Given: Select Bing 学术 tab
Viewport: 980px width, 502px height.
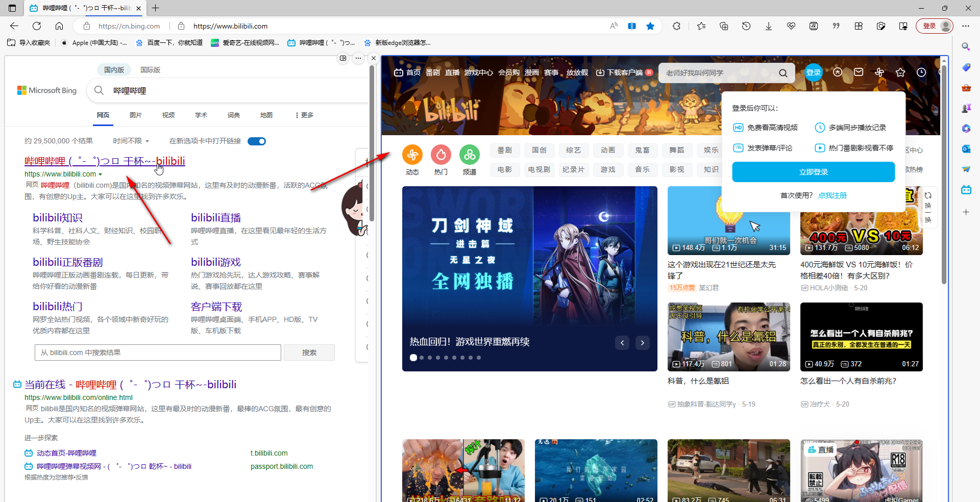Looking at the screenshot, I should (x=201, y=115).
